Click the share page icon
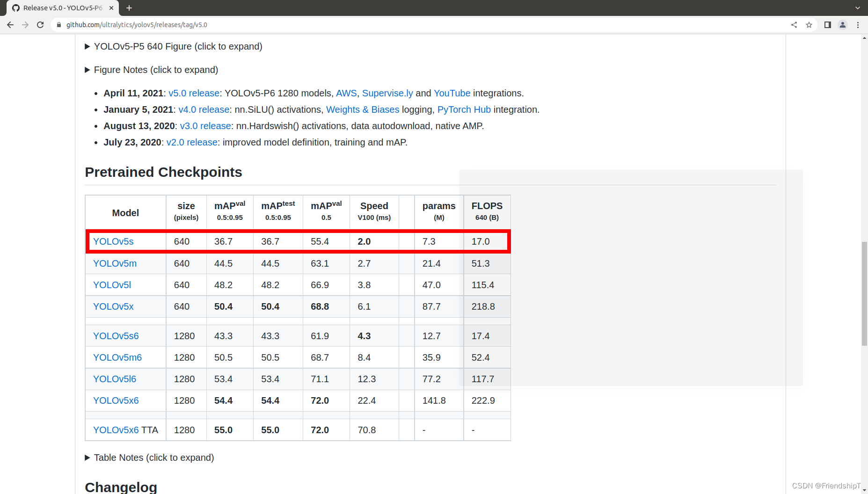The image size is (868, 494). [x=794, y=25]
